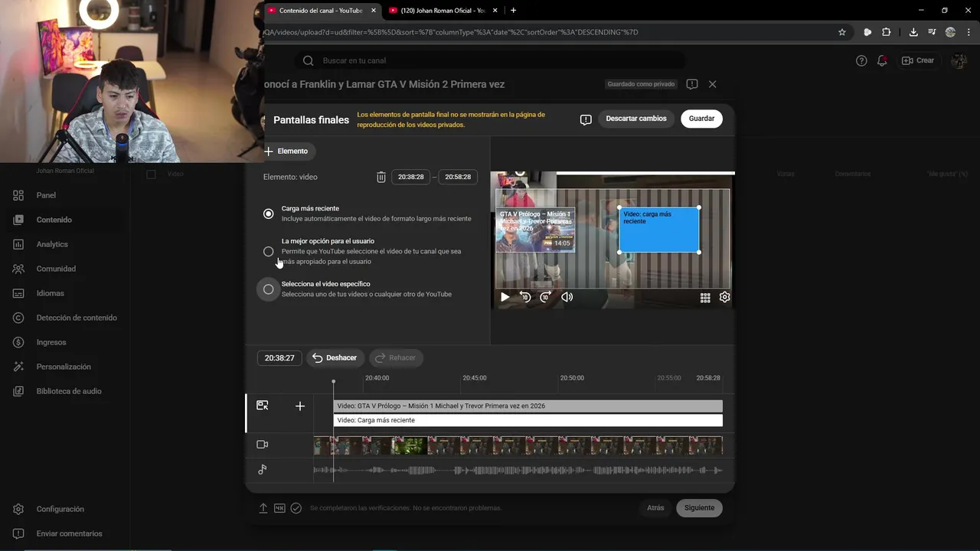Select the blue 'Video: carga más reciente' element

pos(659,230)
